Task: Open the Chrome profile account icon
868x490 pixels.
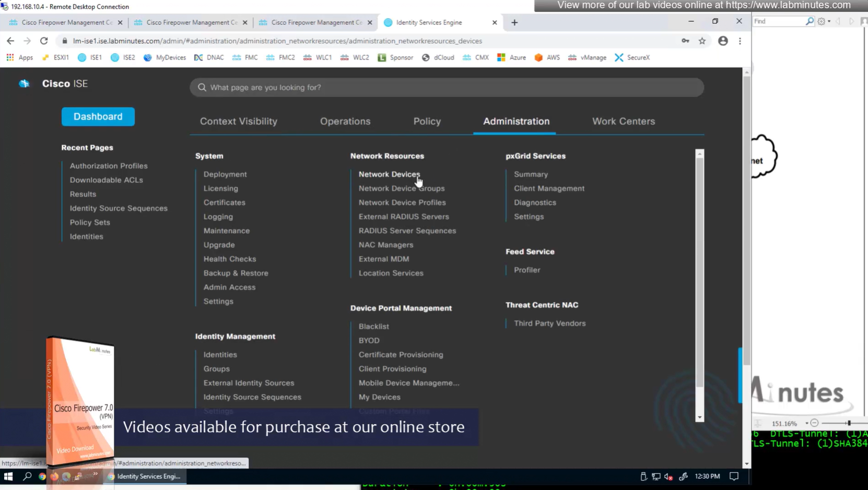Action: (x=723, y=41)
